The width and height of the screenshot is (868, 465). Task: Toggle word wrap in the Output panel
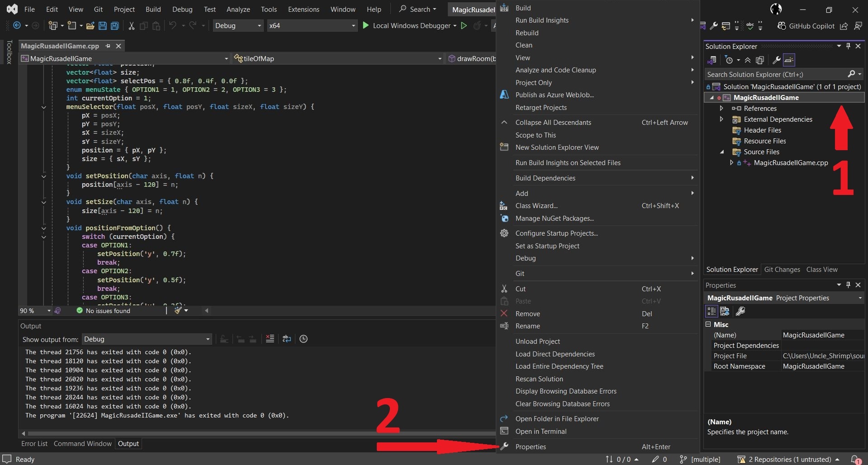coord(287,339)
